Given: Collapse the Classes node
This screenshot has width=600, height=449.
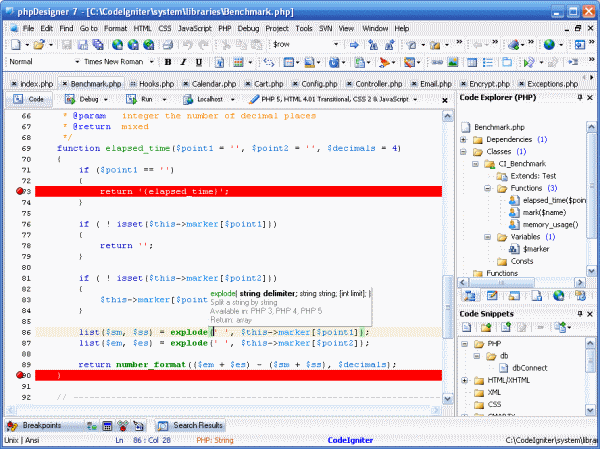Looking at the screenshot, I should 463,152.
